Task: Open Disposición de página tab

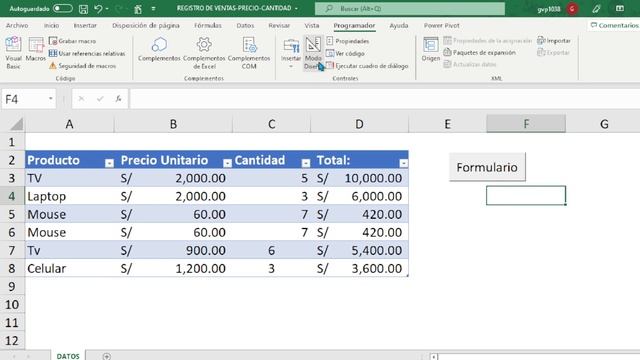Action: pos(146,25)
